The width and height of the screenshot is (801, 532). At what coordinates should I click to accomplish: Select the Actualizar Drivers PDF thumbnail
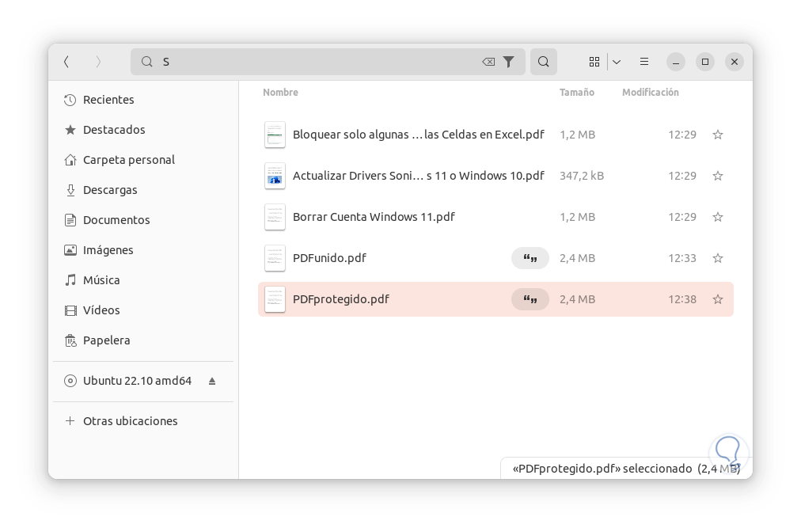point(275,176)
